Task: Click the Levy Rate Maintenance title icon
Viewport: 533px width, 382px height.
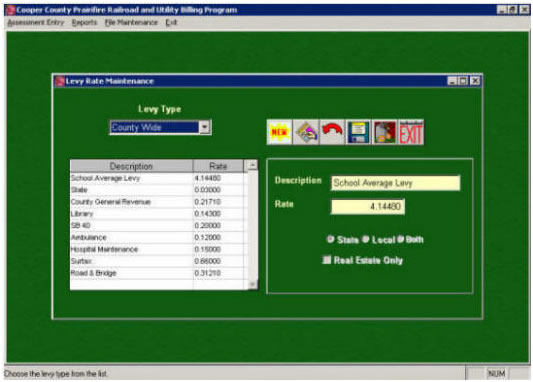Action: coord(60,81)
